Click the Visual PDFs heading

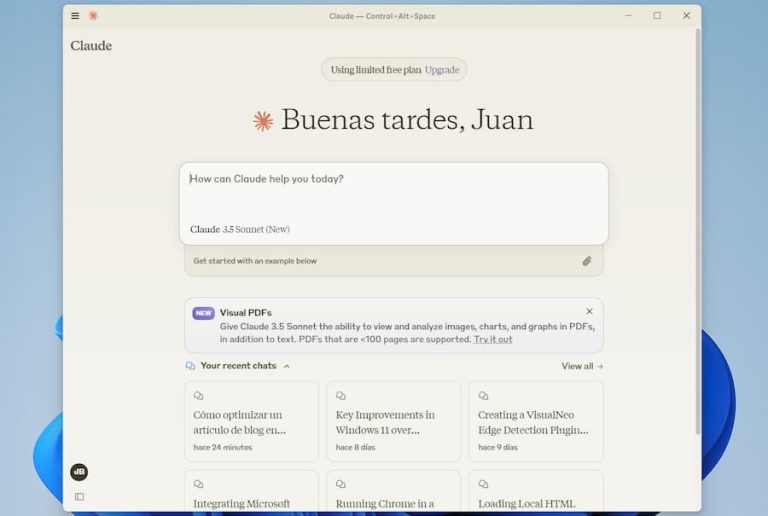245,312
